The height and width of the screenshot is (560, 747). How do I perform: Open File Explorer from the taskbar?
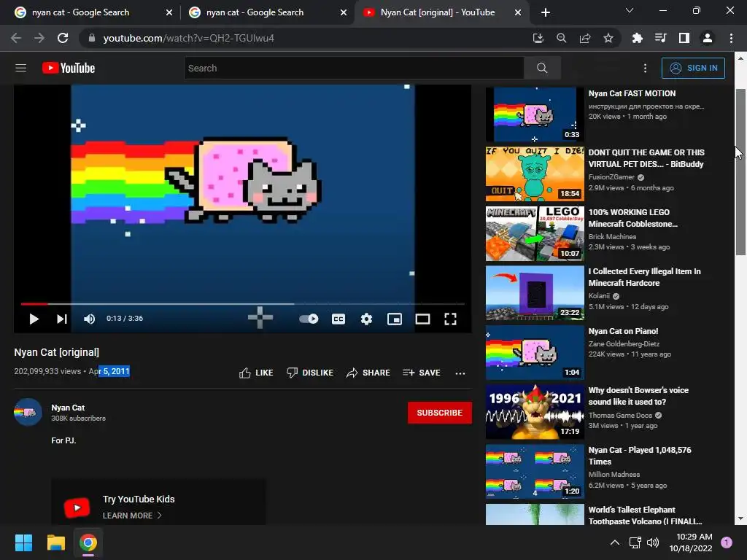pos(55,542)
